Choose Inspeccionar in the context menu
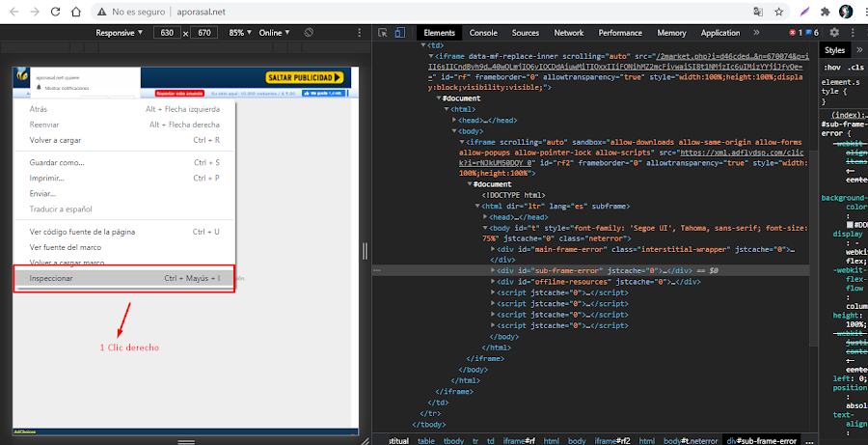The width and height of the screenshot is (868, 445). coord(124,278)
